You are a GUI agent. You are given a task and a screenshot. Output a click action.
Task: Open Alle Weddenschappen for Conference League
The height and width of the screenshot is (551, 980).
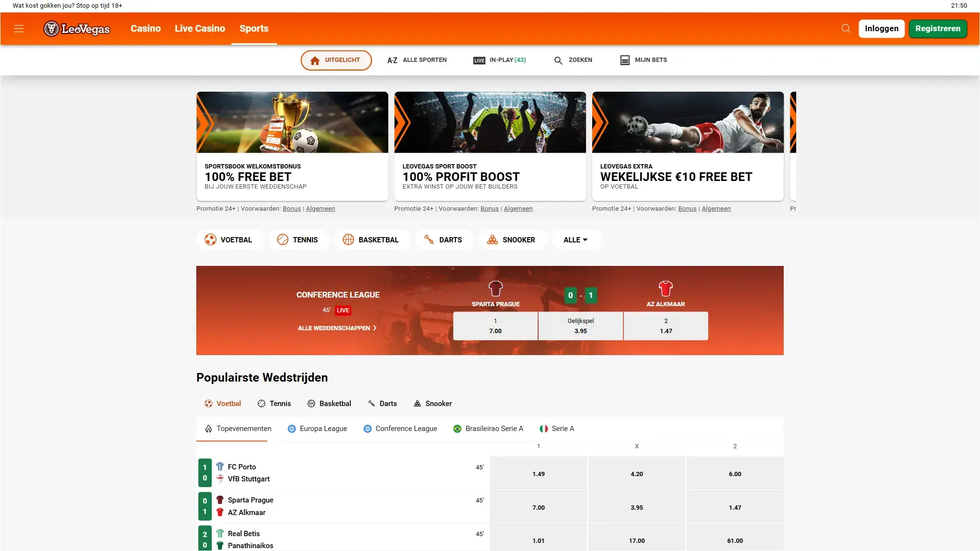[337, 328]
